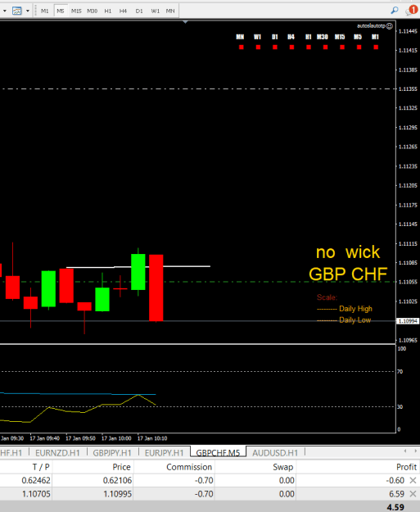
Task: Click red square under M1 indicator
Action: point(376,48)
